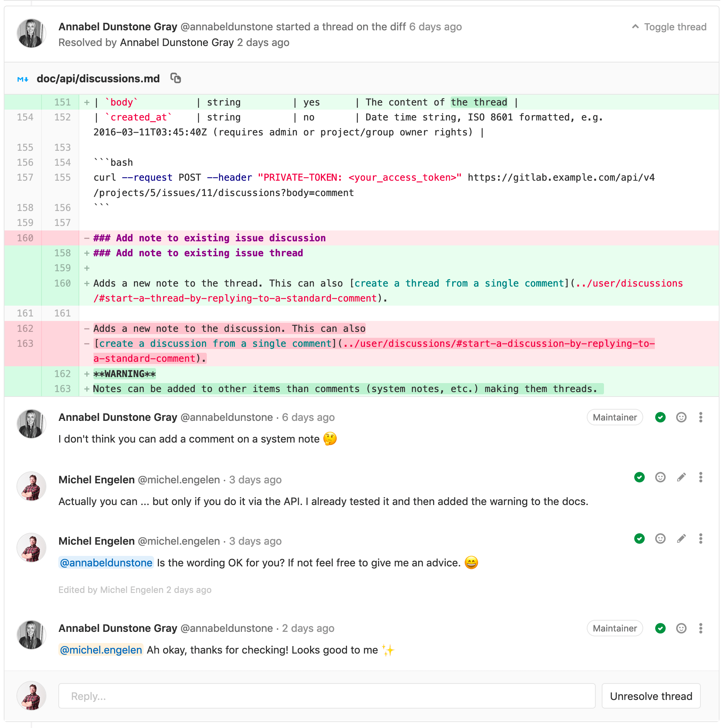Open doc/api/discussions.md file link
The height and width of the screenshot is (728, 724).
click(98, 79)
